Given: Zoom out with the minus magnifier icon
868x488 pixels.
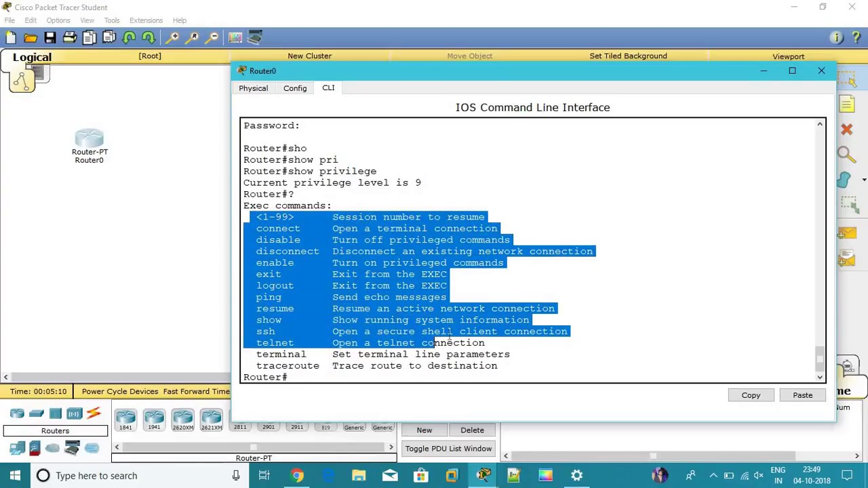Looking at the screenshot, I should pyautogui.click(x=213, y=38).
